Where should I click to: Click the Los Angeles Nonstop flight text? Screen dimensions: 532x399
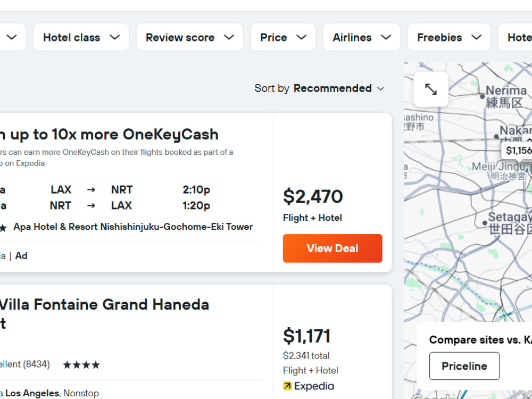click(52, 393)
